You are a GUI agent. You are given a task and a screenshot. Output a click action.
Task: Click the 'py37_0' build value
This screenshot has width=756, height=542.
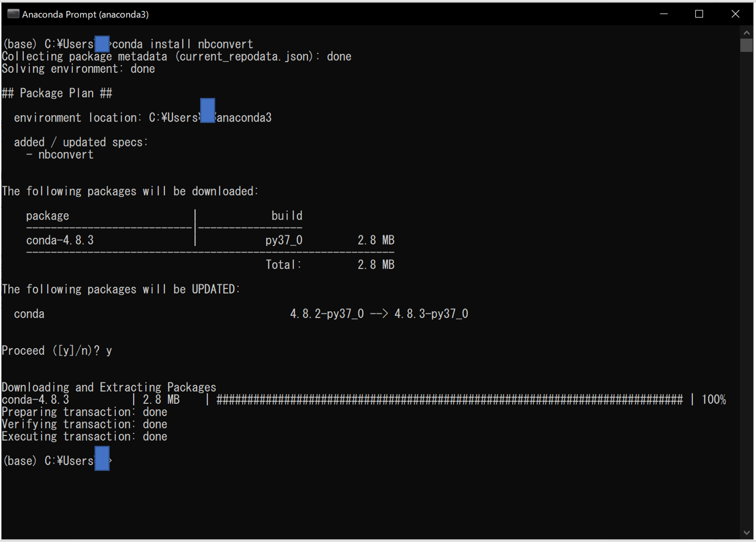[284, 240]
